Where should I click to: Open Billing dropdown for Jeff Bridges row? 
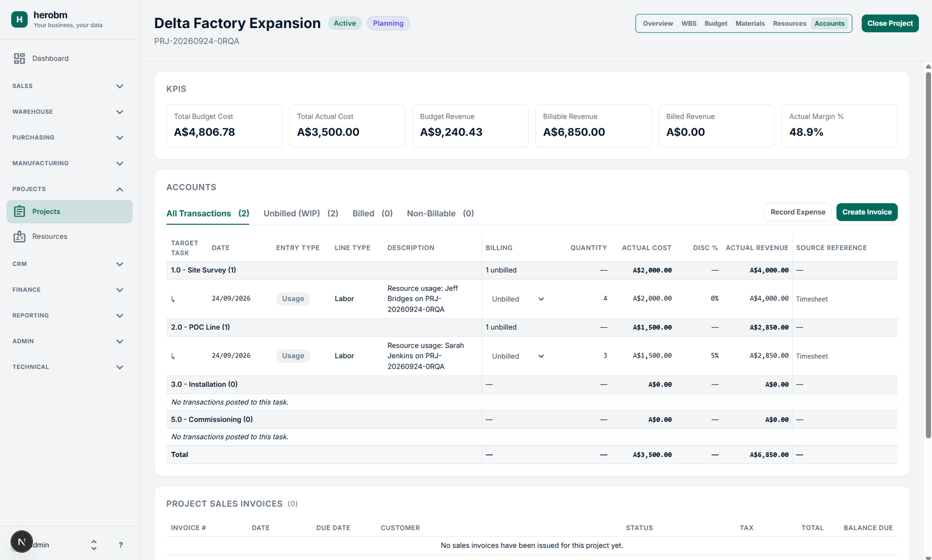pyautogui.click(x=518, y=299)
